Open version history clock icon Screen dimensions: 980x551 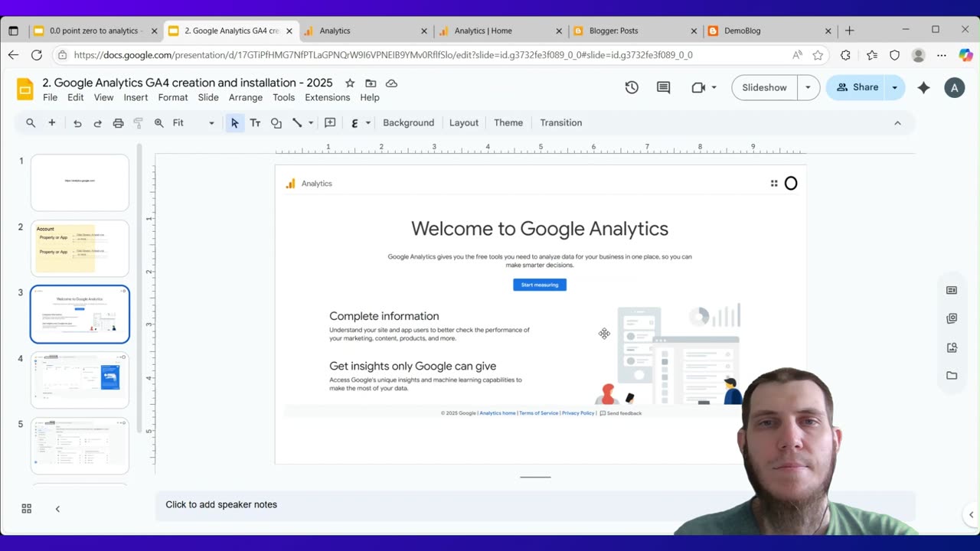pos(632,87)
